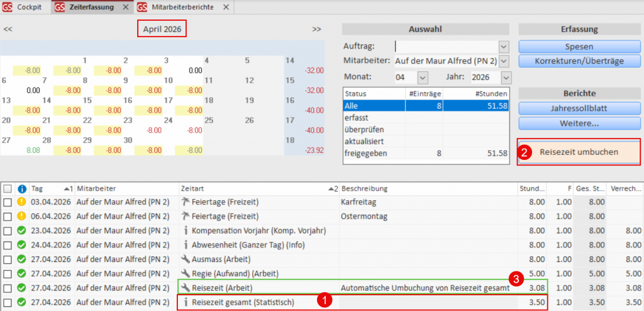The height and width of the screenshot is (311, 644).
Task: Expand the Mitarbeiter dropdown
Action: pyautogui.click(x=503, y=61)
